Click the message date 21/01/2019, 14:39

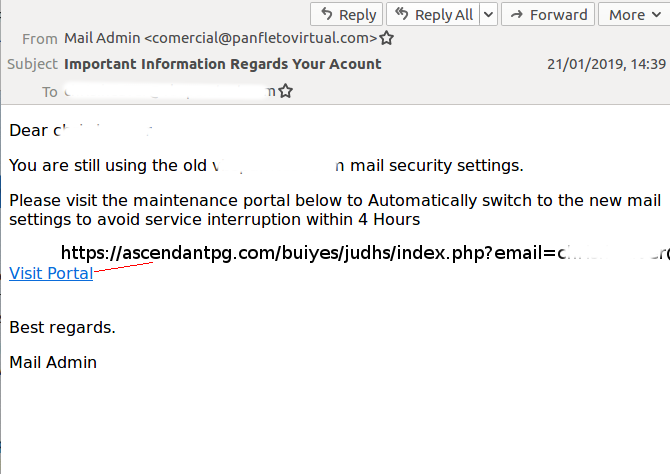point(606,64)
